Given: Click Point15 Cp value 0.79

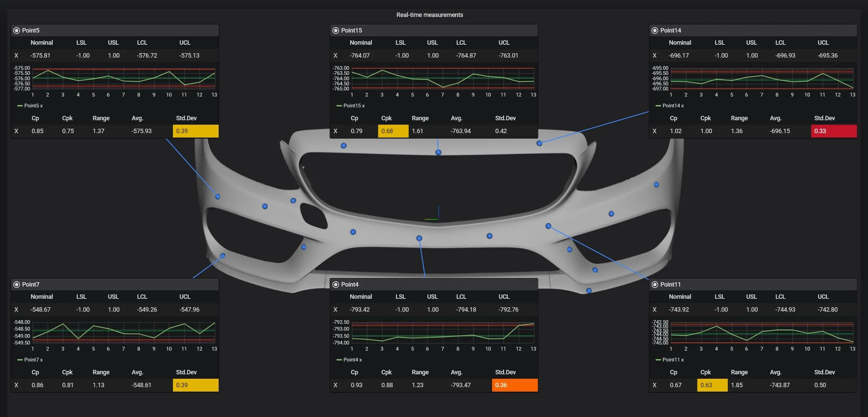Looking at the screenshot, I should pos(356,131).
